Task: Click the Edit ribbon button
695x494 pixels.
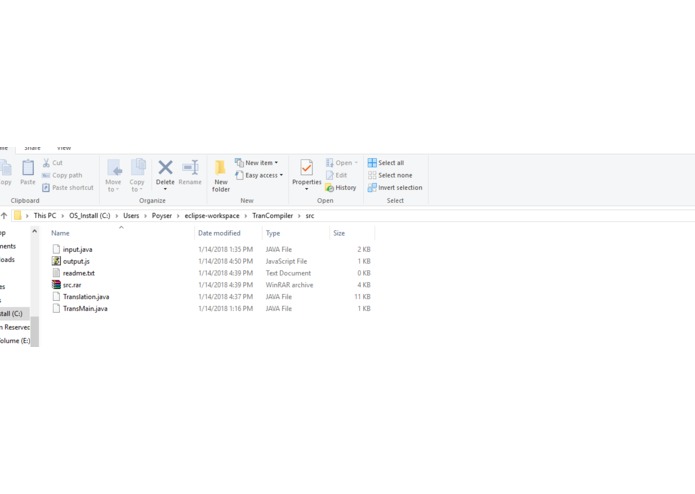Action: pos(336,175)
